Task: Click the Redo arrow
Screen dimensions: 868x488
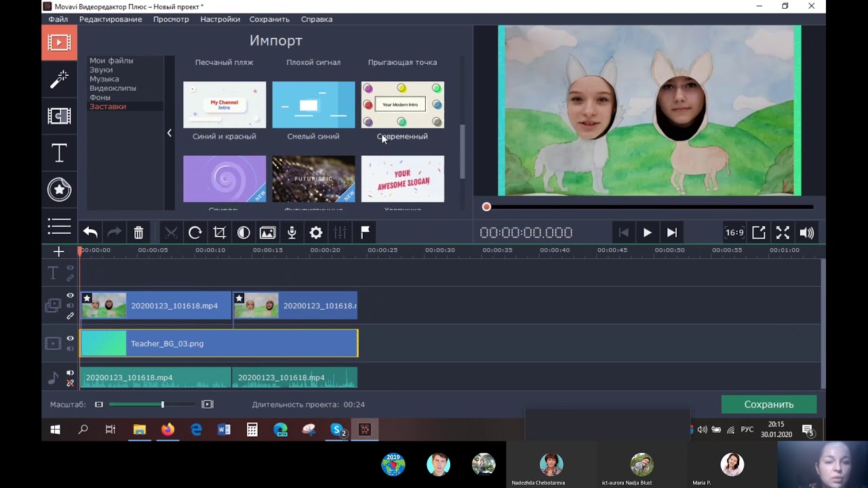Action: click(115, 232)
